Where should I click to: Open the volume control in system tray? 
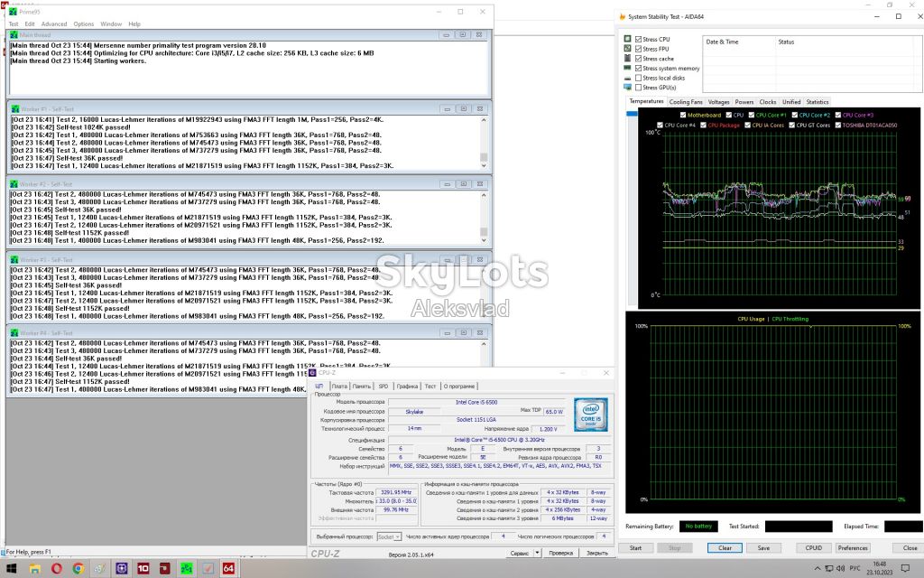tap(841, 569)
